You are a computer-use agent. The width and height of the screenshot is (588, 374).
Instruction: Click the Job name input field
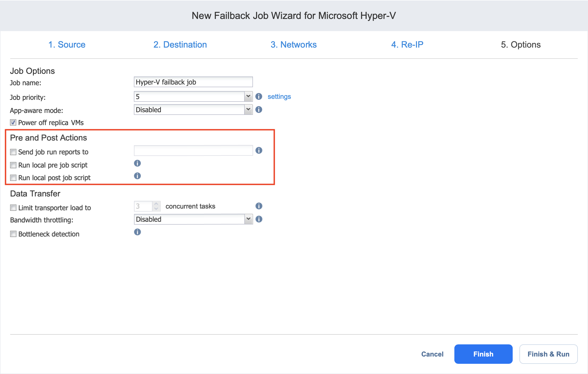pyautogui.click(x=193, y=82)
